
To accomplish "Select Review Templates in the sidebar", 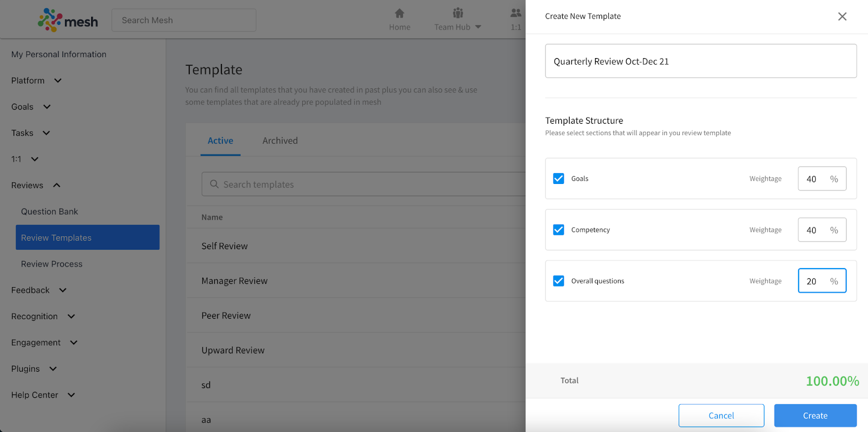I will (x=87, y=237).
